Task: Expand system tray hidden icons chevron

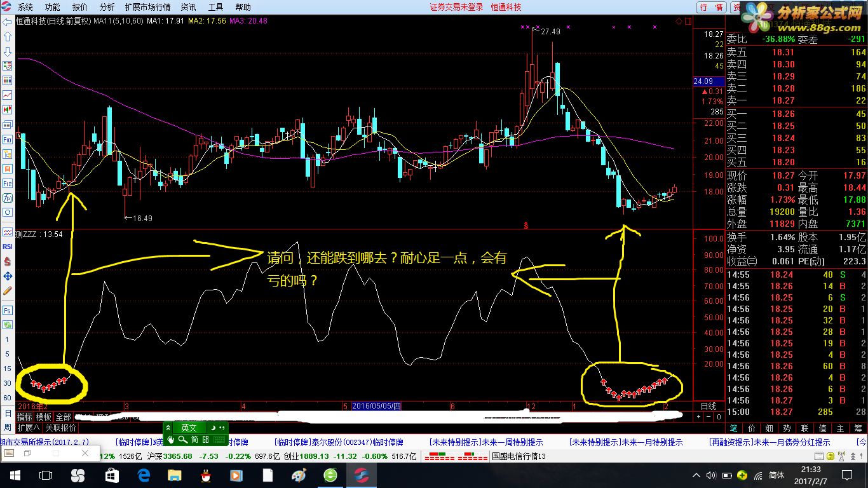Action: [x=696, y=475]
